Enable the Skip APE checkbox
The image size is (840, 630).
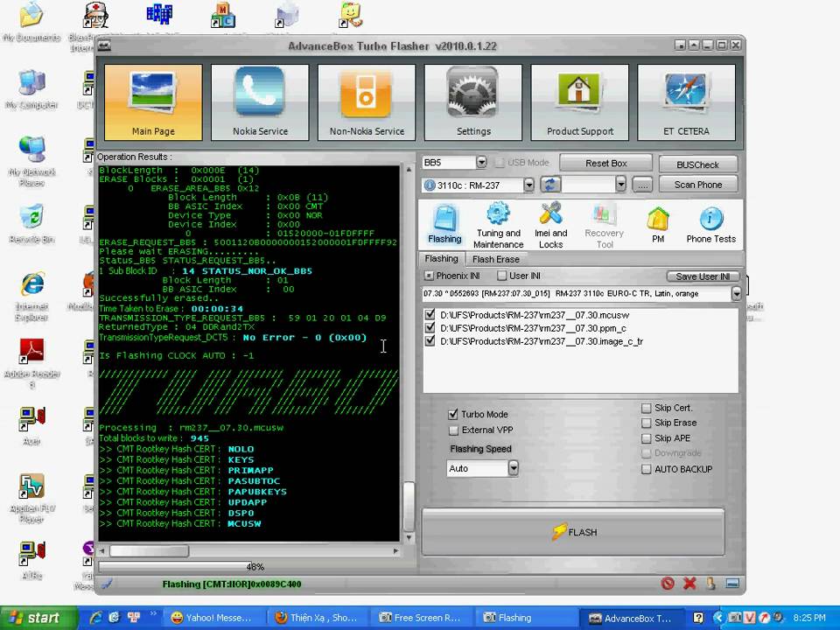pyautogui.click(x=646, y=438)
